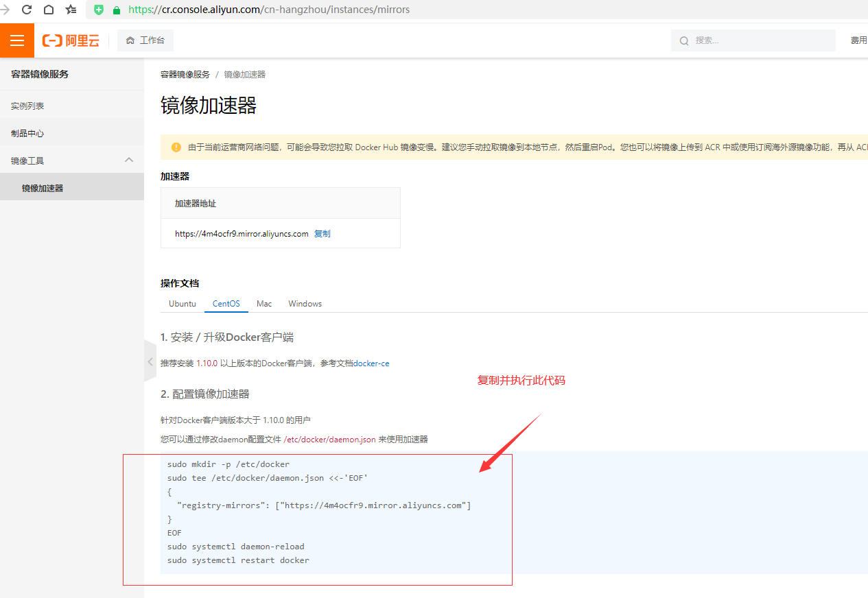The width and height of the screenshot is (868, 598).
Task: Click the 镜像加速器 page heading
Action: tap(209, 106)
